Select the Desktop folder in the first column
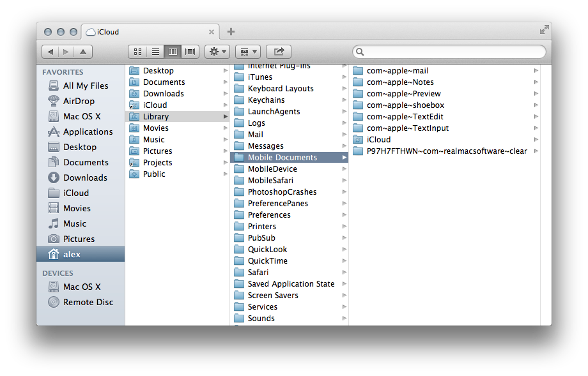 coord(177,71)
